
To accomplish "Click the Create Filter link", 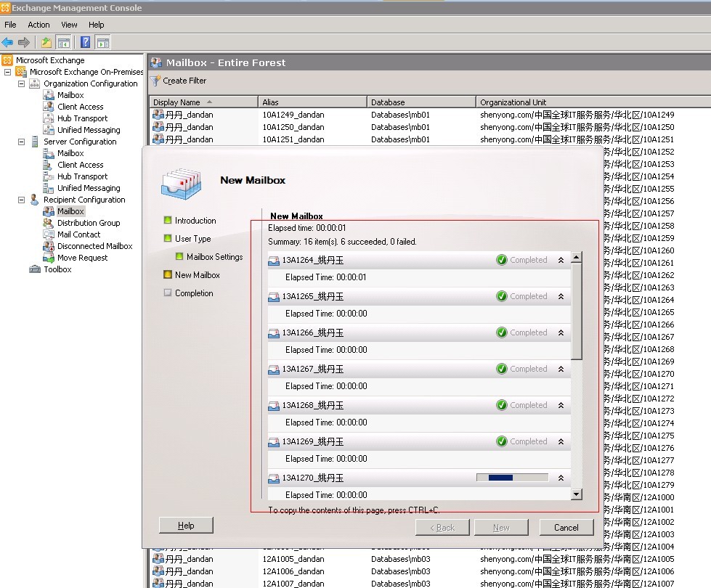I will [x=184, y=81].
